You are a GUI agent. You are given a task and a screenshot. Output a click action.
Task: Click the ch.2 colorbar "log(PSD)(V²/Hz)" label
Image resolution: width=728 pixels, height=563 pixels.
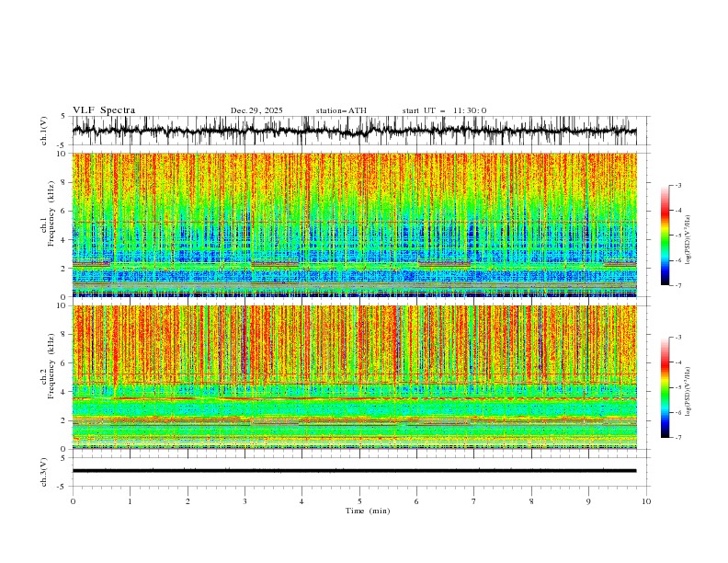pyautogui.click(x=688, y=392)
